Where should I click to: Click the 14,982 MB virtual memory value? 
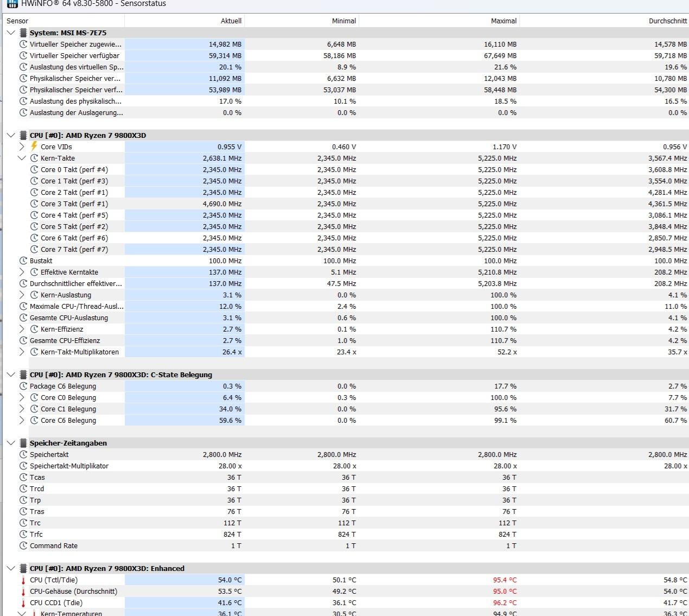(225, 44)
